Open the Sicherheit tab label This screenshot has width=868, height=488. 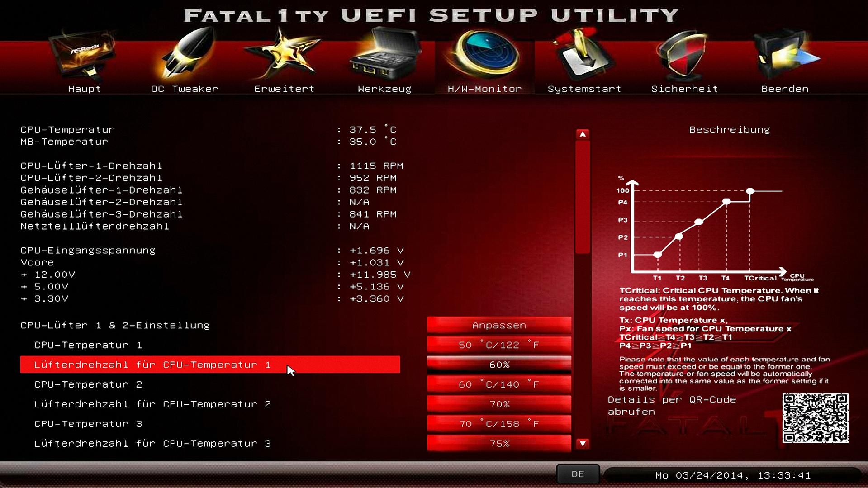pyautogui.click(x=684, y=89)
